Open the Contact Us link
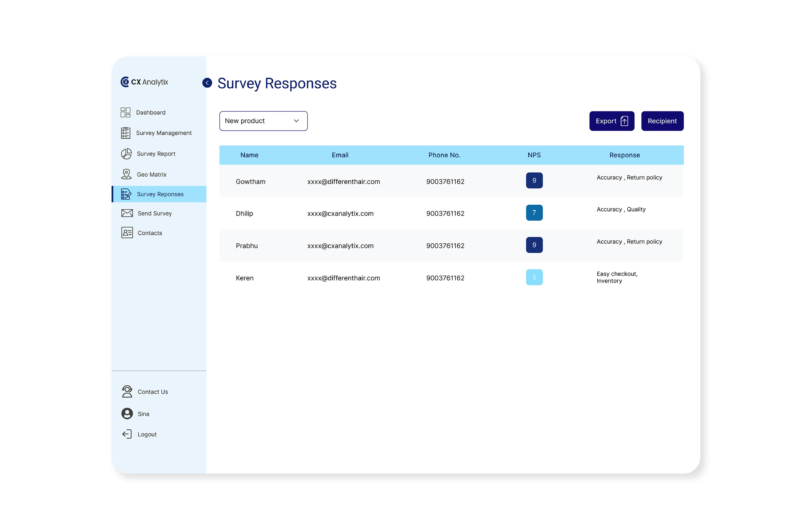Screen dimensions: 812x530 pyautogui.click(x=153, y=392)
